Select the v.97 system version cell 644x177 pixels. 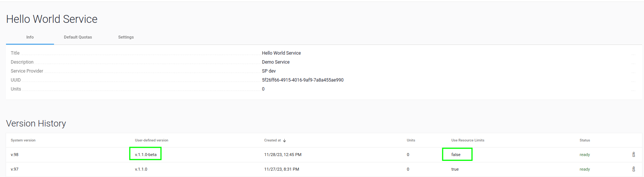[15, 169]
